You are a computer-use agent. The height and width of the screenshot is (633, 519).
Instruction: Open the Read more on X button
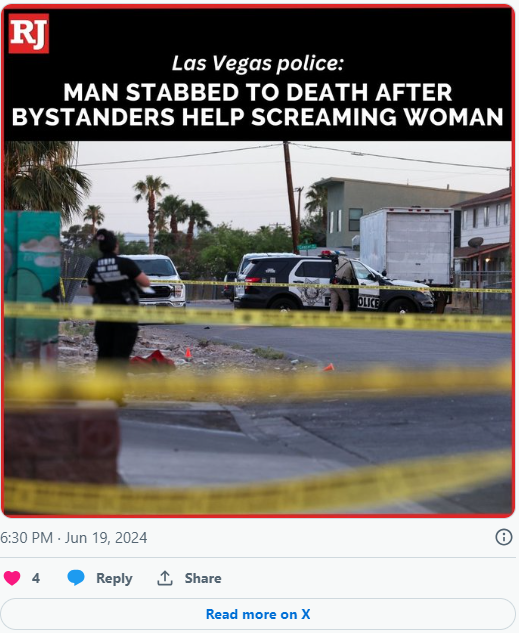(x=258, y=614)
